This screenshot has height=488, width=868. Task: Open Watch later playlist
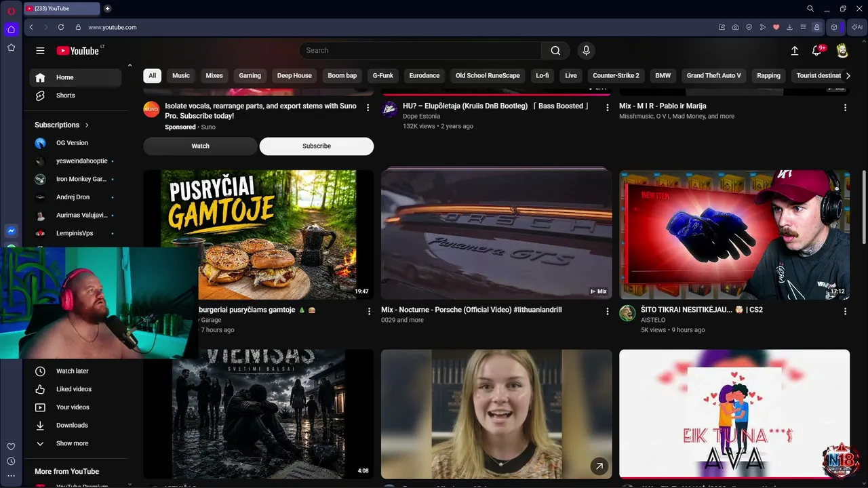(76, 371)
